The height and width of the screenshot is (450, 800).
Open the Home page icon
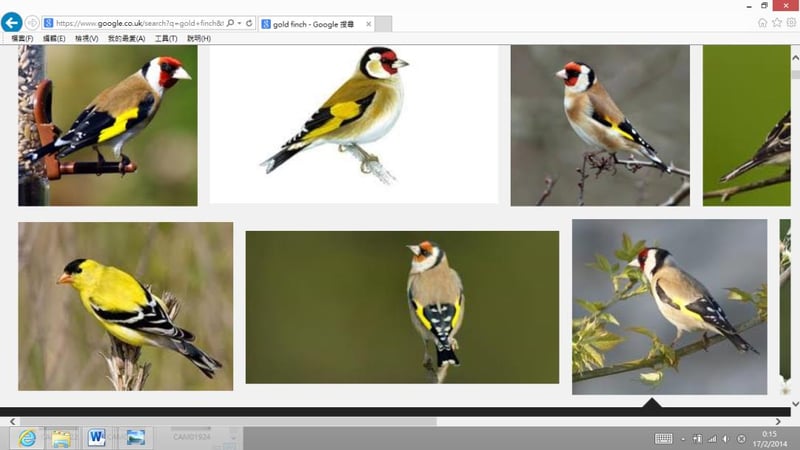pos(763,23)
